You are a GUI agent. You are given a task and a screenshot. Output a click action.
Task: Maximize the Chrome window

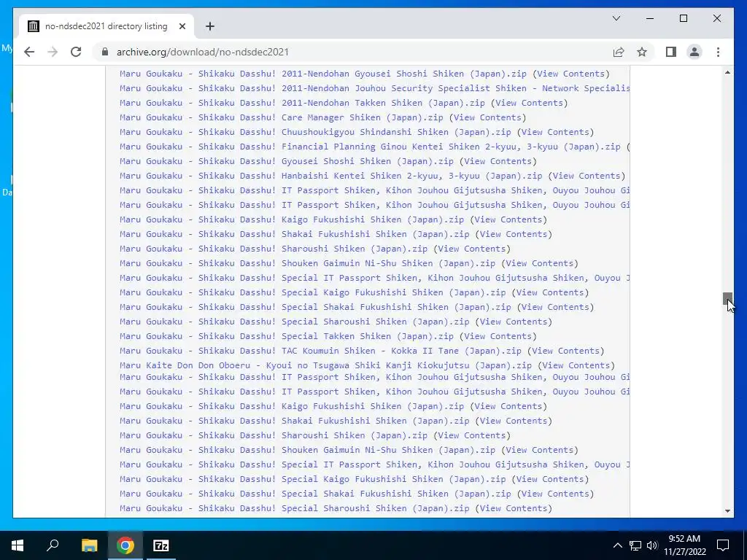click(683, 18)
